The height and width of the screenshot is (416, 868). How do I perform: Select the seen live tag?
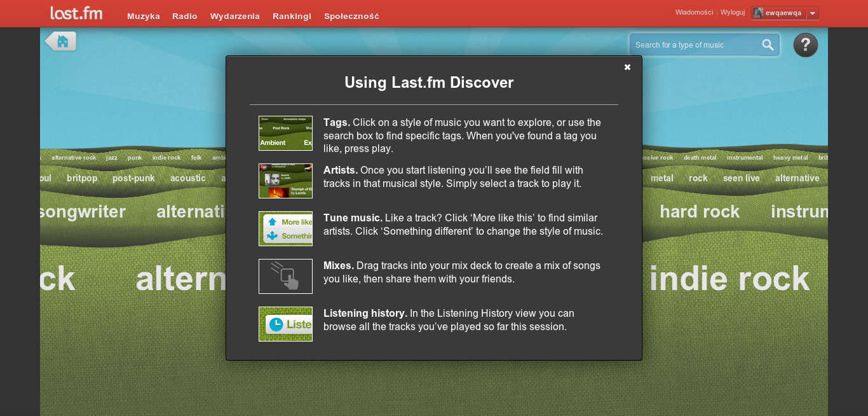(x=742, y=178)
